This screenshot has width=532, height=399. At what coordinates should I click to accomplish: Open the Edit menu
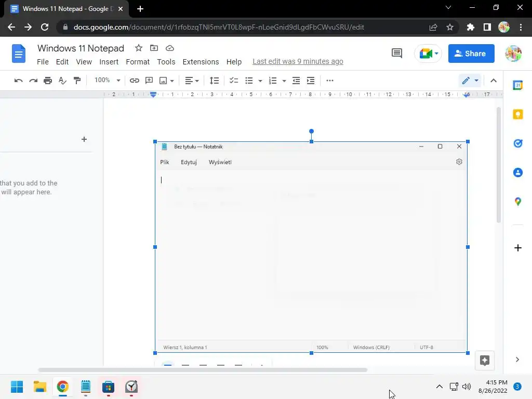pyautogui.click(x=62, y=62)
